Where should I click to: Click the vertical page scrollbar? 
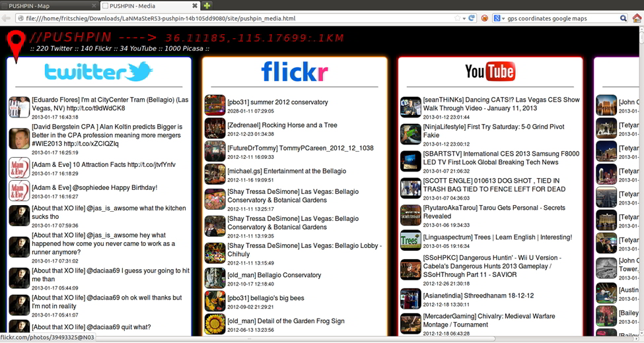pyautogui.click(x=641, y=181)
